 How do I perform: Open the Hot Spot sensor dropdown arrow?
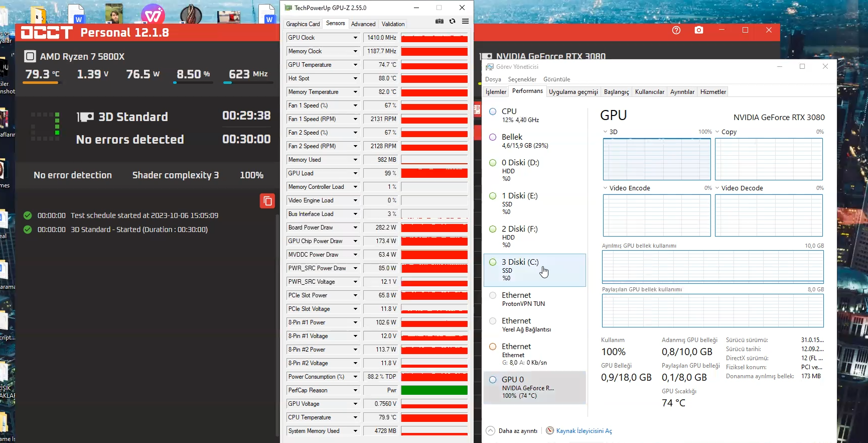pos(355,78)
